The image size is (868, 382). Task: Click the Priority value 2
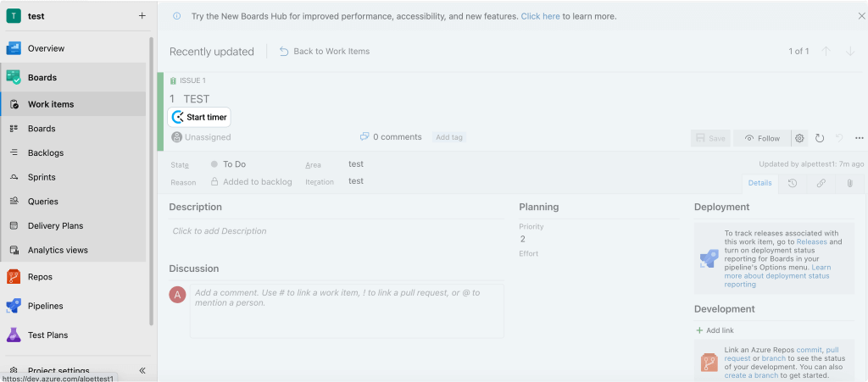(x=522, y=239)
